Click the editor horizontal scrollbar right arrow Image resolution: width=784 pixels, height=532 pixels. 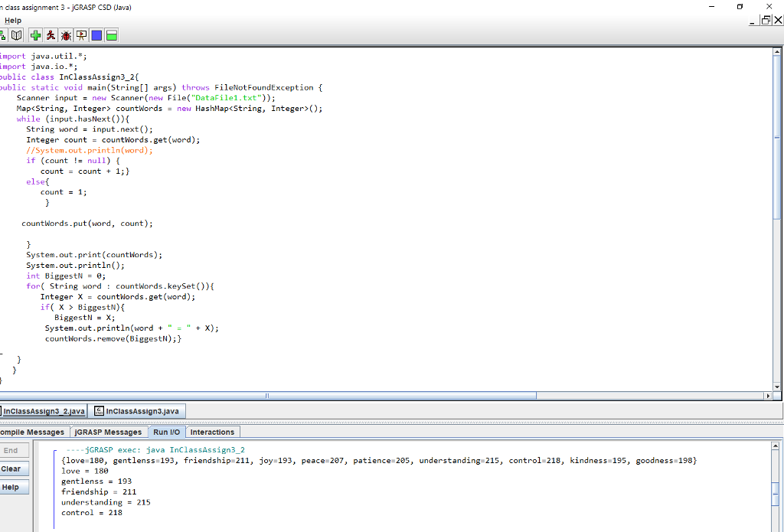pyautogui.click(x=768, y=396)
